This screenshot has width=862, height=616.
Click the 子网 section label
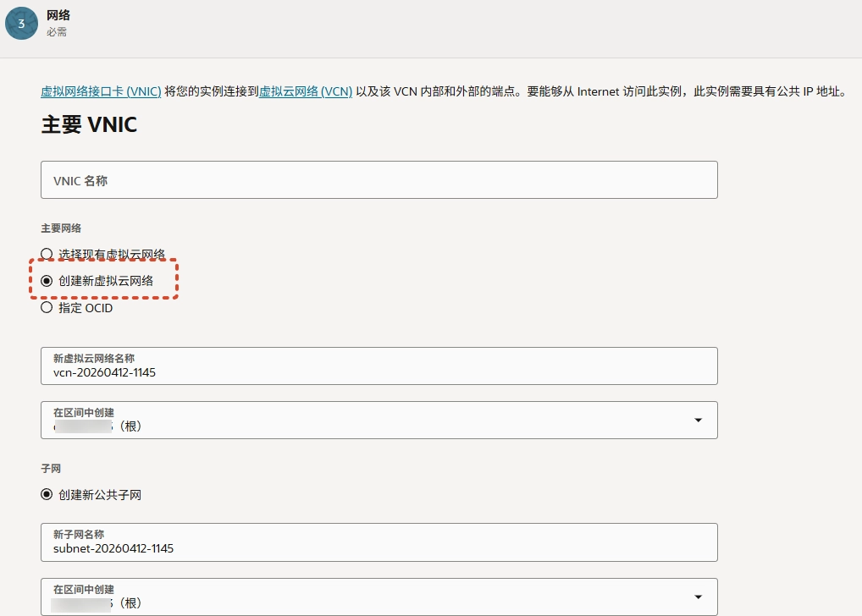click(51, 468)
